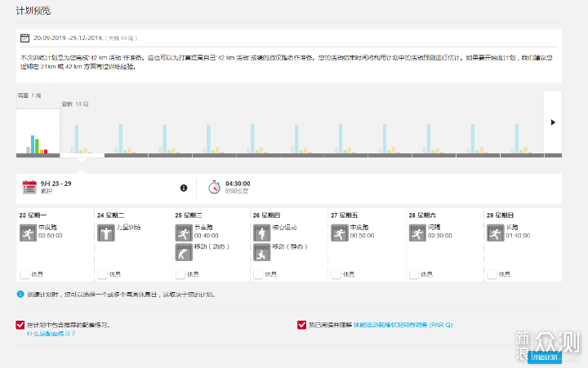Click Sunday's long run icon
Viewport: 588px width, 368px height.
coord(495,233)
